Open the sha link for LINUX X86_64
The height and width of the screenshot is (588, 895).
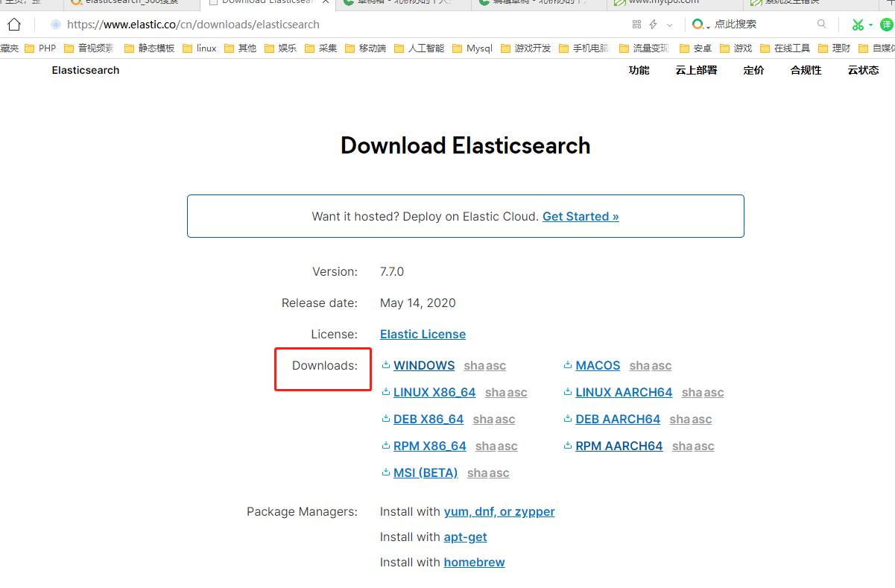[496, 393]
